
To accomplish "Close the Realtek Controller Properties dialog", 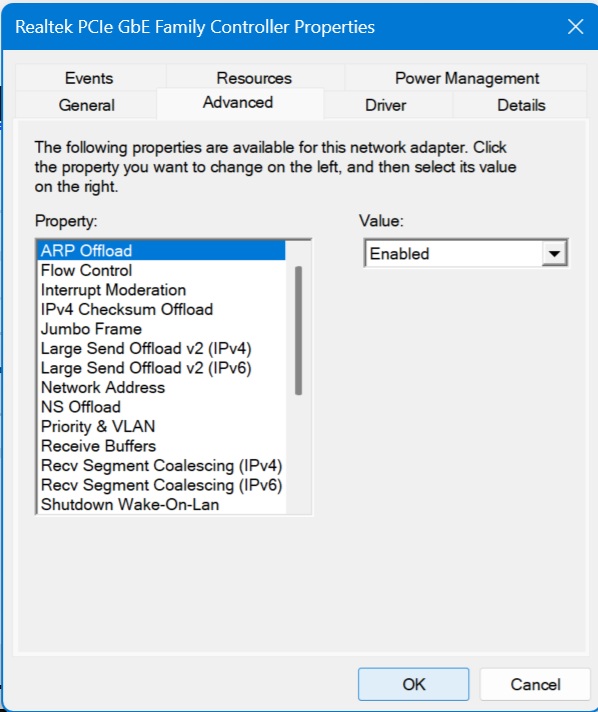I will coord(575,27).
